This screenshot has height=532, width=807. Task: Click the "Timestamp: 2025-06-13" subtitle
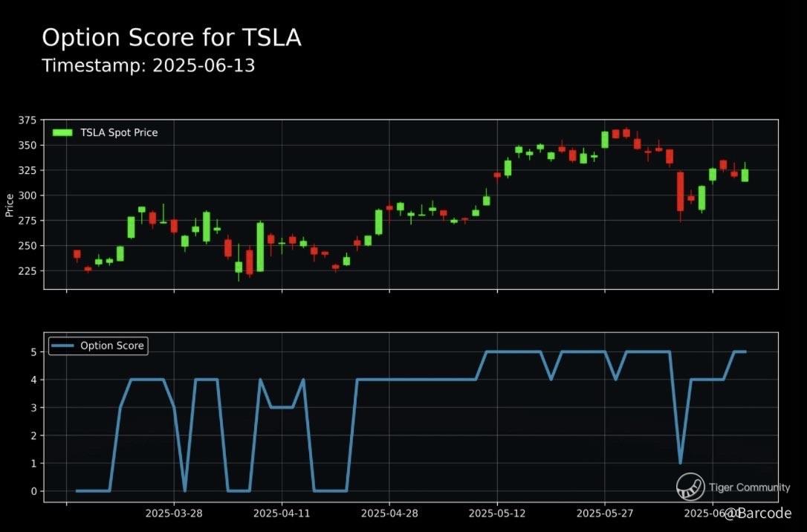(x=148, y=66)
